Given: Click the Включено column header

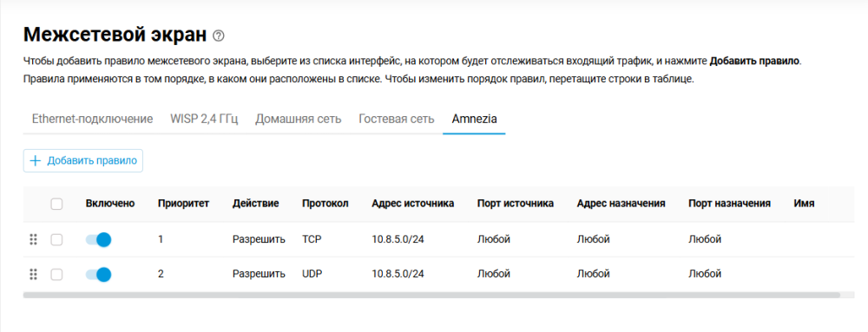Looking at the screenshot, I should point(110,204).
